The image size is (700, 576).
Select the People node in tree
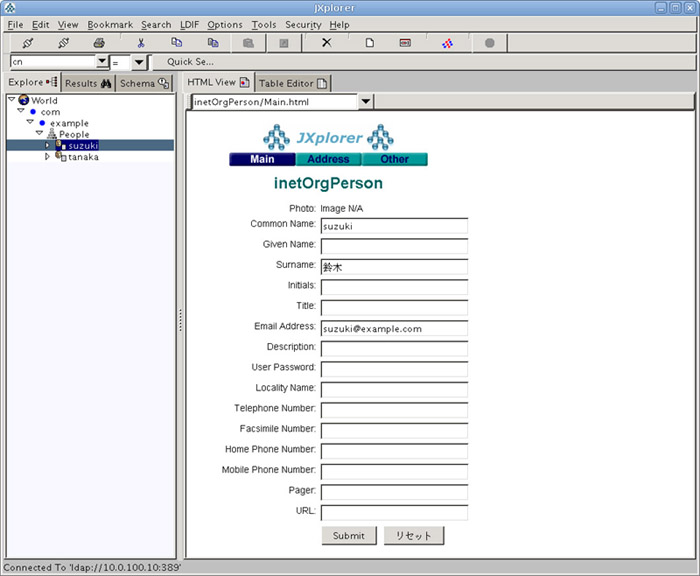pyautogui.click(x=74, y=134)
